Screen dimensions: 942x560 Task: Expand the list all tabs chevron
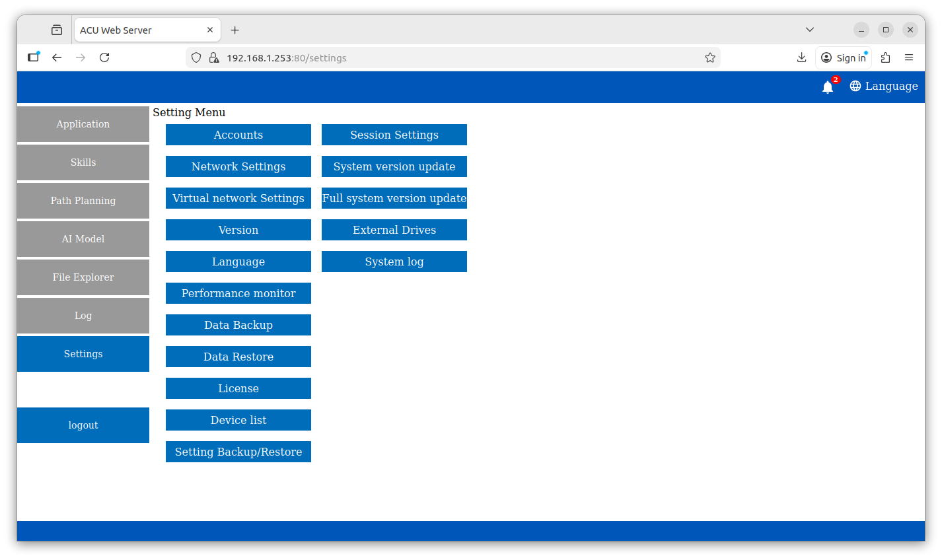click(x=810, y=30)
